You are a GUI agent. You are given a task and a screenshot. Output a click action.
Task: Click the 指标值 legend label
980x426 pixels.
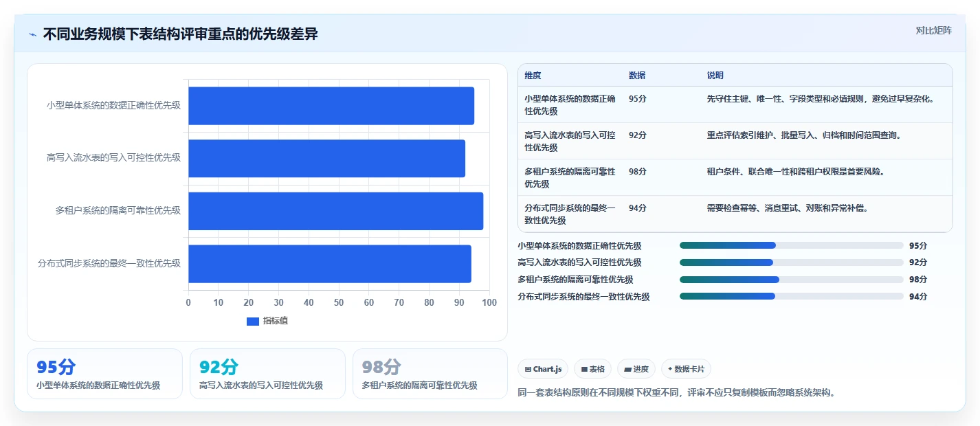tap(276, 321)
